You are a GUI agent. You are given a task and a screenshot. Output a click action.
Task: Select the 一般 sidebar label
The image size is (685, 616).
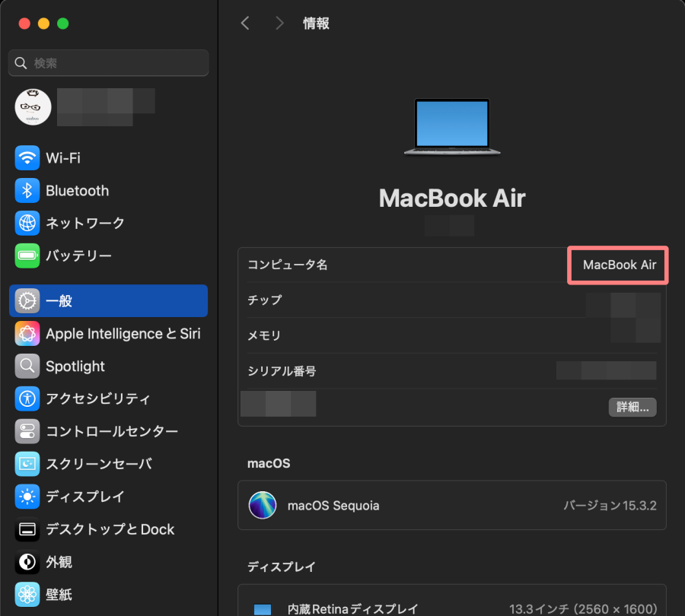59,301
